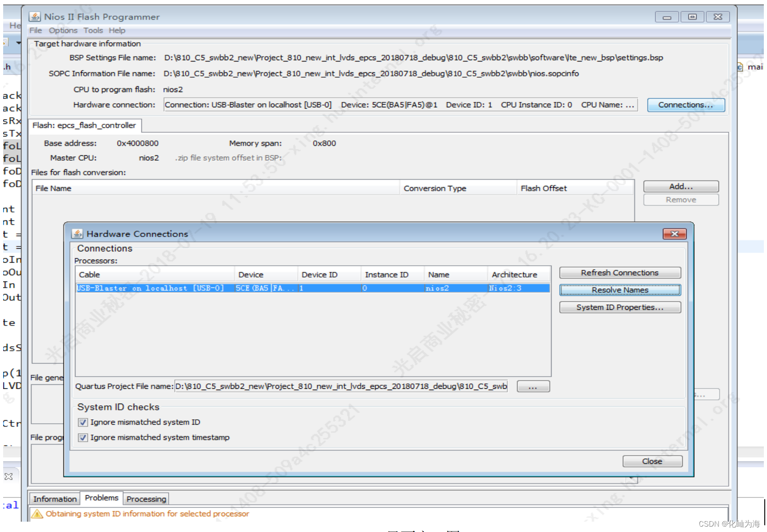Click Add to add a flash conversion file
The height and width of the screenshot is (532, 767).
point(680,186)
